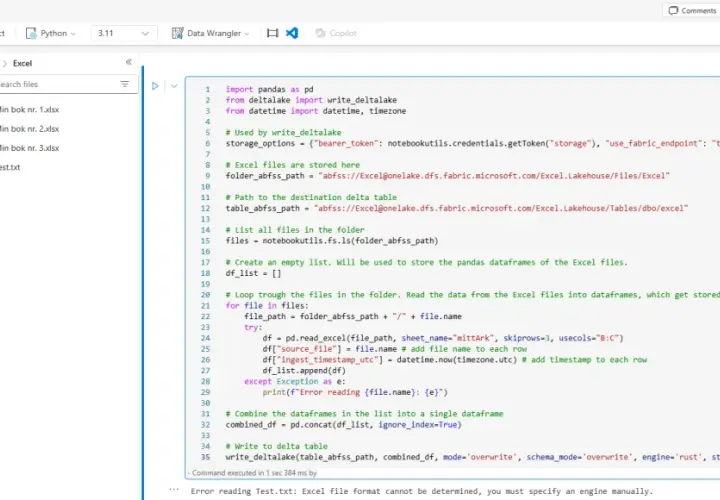
Task: Click the 'except Exception as e:' line
Action: [x=295, y=382]
